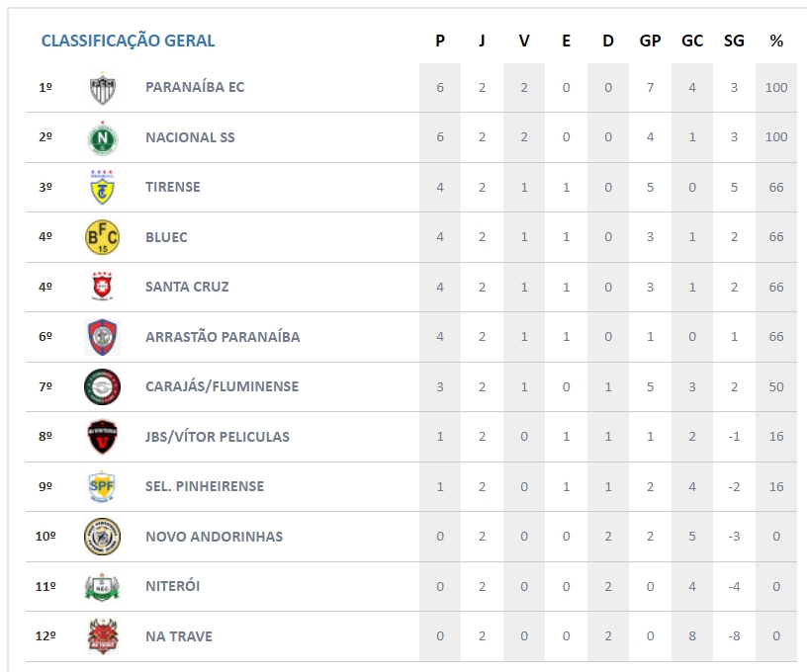Click the P points column header

pos(440,41)
